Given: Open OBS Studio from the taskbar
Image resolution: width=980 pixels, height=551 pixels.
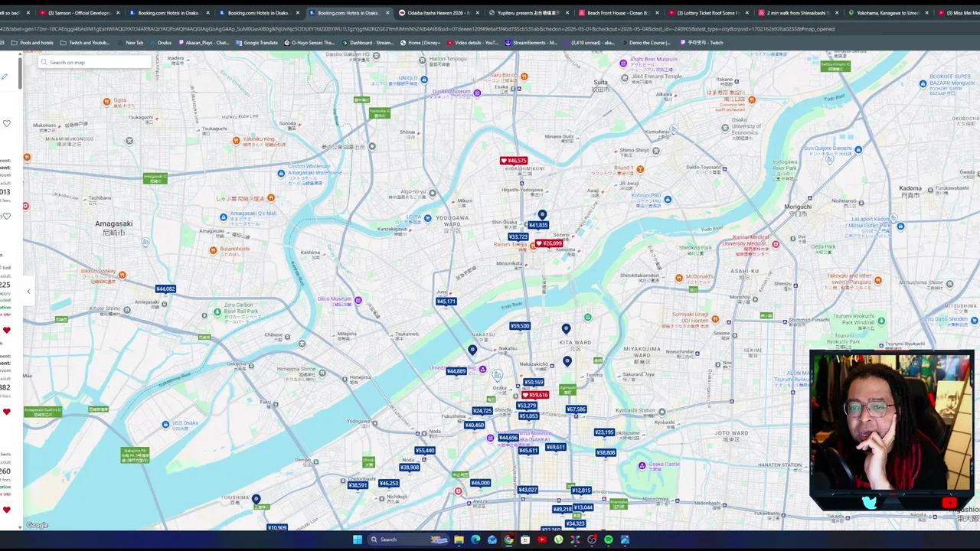Looking at the screenshot, I should pos(592,540).
